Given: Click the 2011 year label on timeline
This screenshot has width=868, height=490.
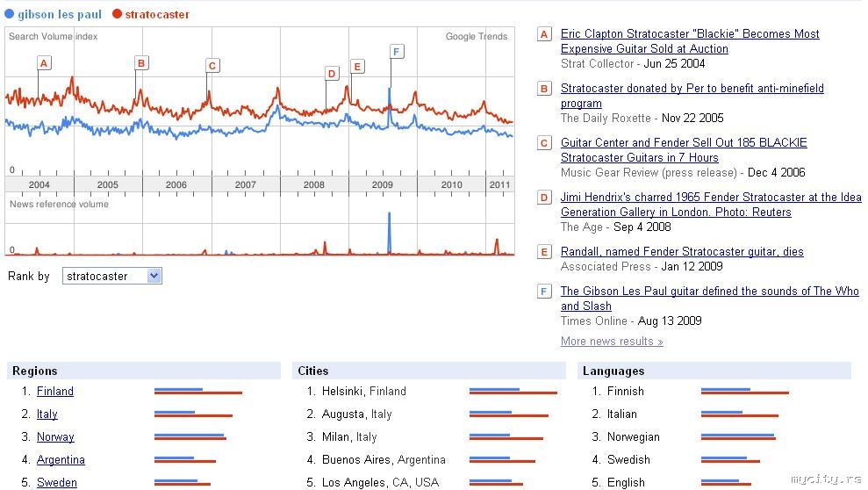Looking at the screenshot, I should [x=499, y=184].
